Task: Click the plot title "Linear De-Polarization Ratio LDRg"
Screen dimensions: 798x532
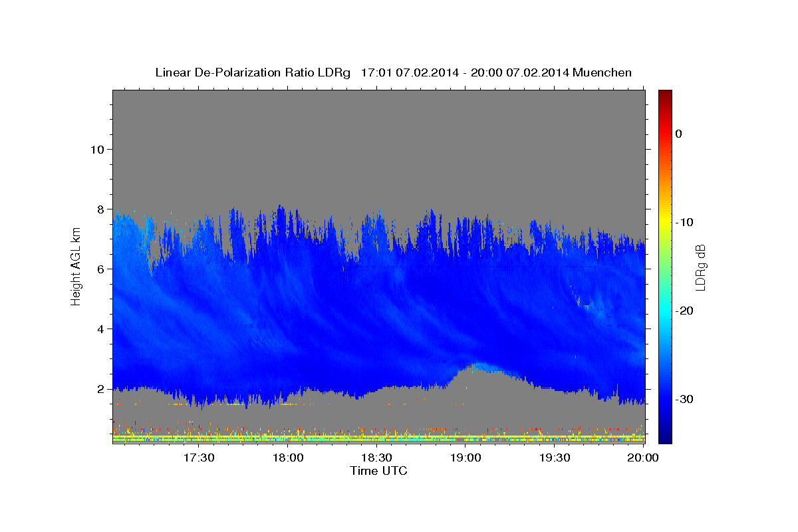Action: [x=252, y=72]
